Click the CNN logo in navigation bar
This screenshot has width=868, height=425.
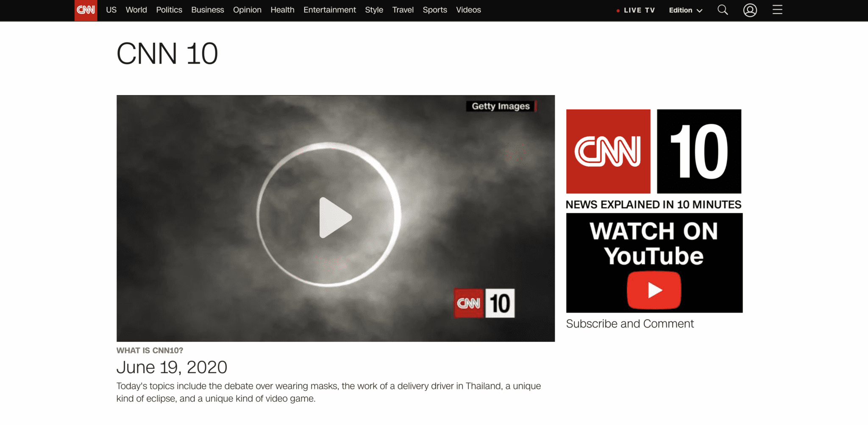click(86, 10)
